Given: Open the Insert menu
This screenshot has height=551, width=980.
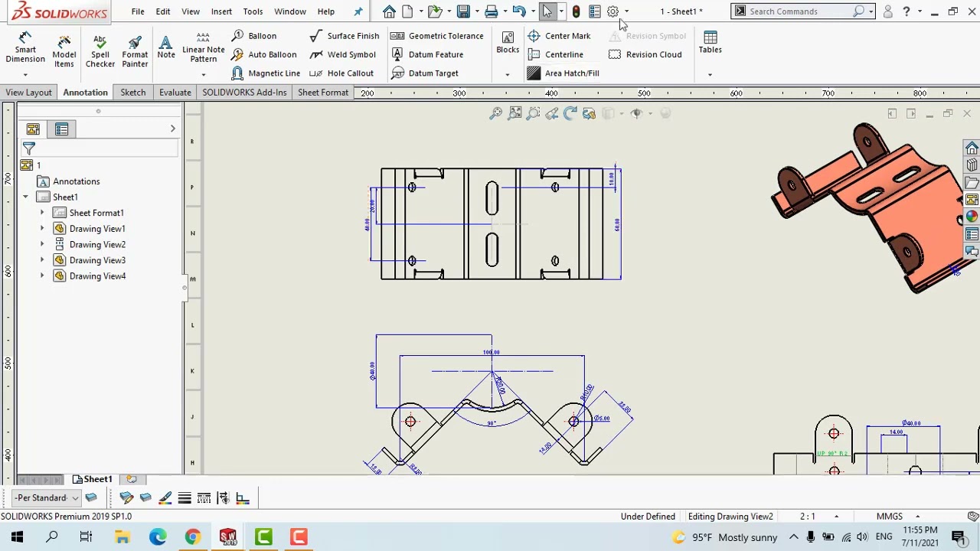Looking at the screenshot, I should pos(221,11).
